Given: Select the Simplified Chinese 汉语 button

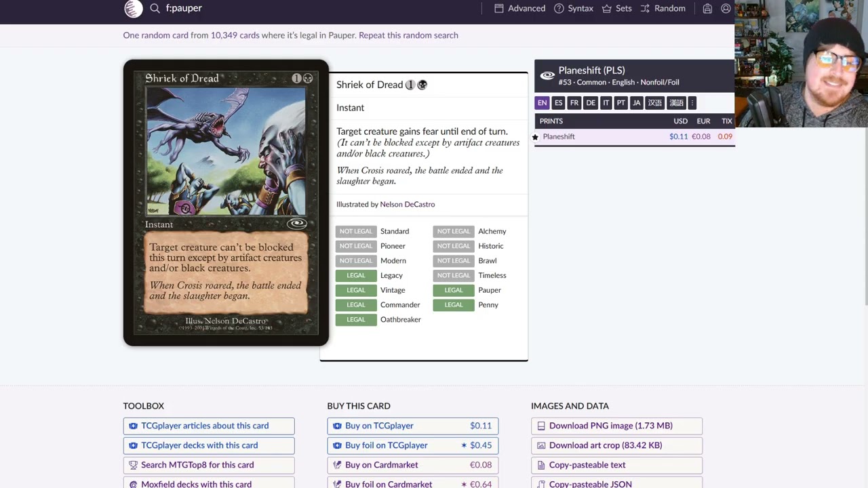Looking at the screenshot, I should [x=654, y=103].
